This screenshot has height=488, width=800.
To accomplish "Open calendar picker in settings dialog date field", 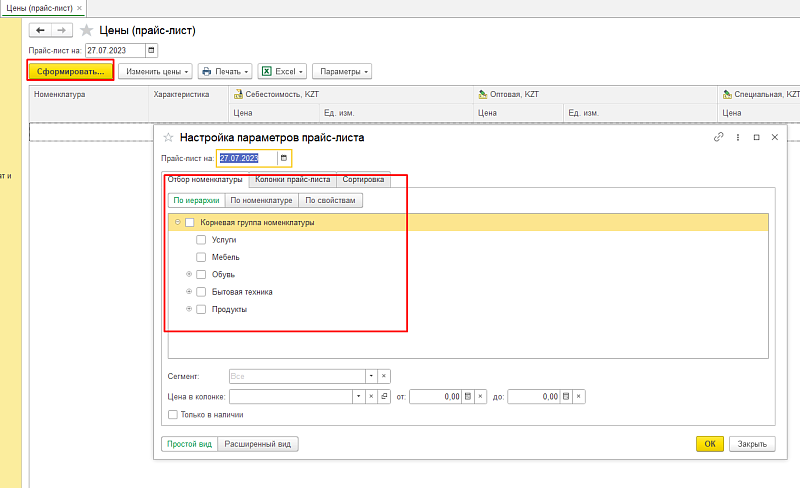I will (284, 158).
